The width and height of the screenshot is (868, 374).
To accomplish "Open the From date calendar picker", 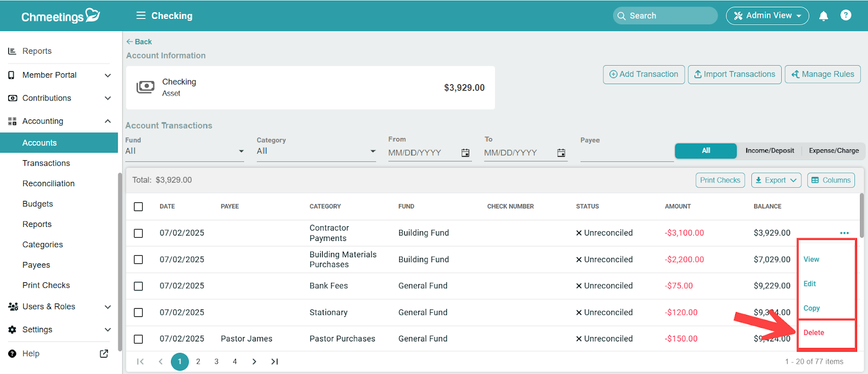I will (x=465, y=153).
